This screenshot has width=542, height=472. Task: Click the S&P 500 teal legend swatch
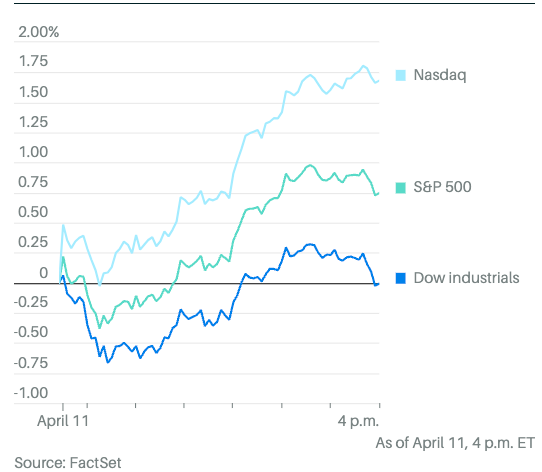(x=401, y=187)
